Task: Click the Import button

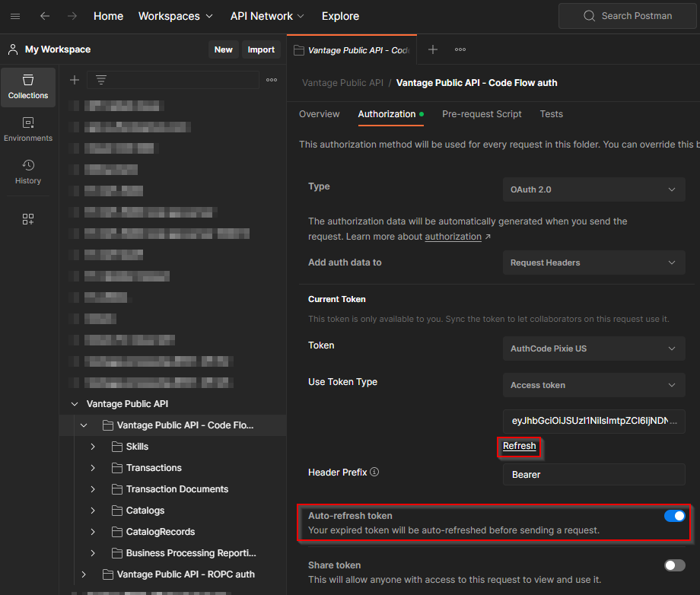Action: coord(261,49)
